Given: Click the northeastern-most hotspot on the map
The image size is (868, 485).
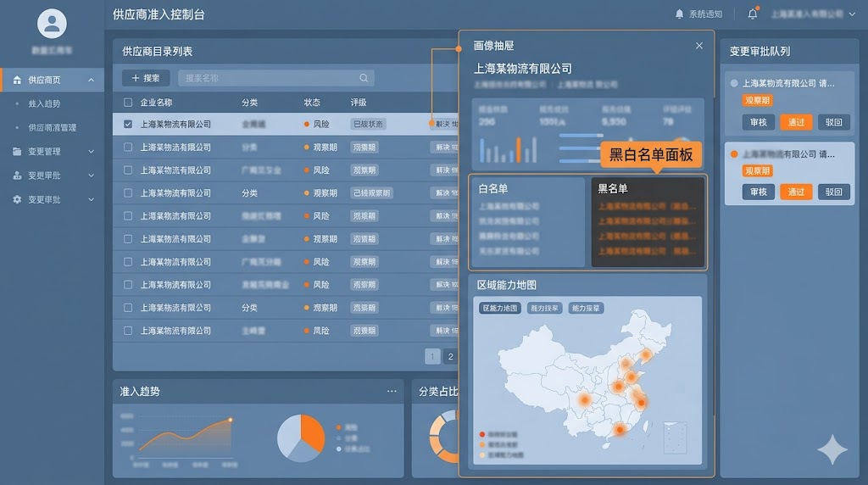Looking at the screenshot, I should point(645,354).
